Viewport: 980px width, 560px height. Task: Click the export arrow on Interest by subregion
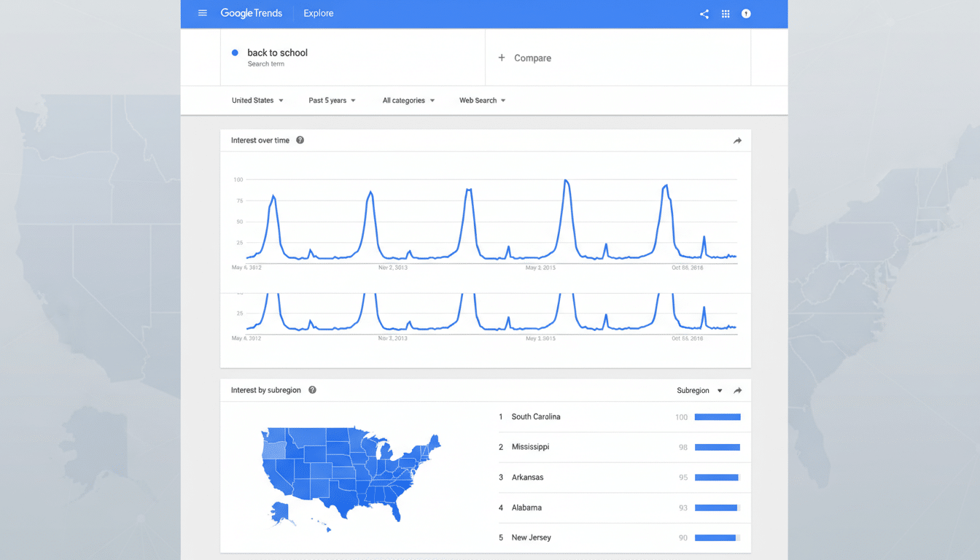pos(736,390)
